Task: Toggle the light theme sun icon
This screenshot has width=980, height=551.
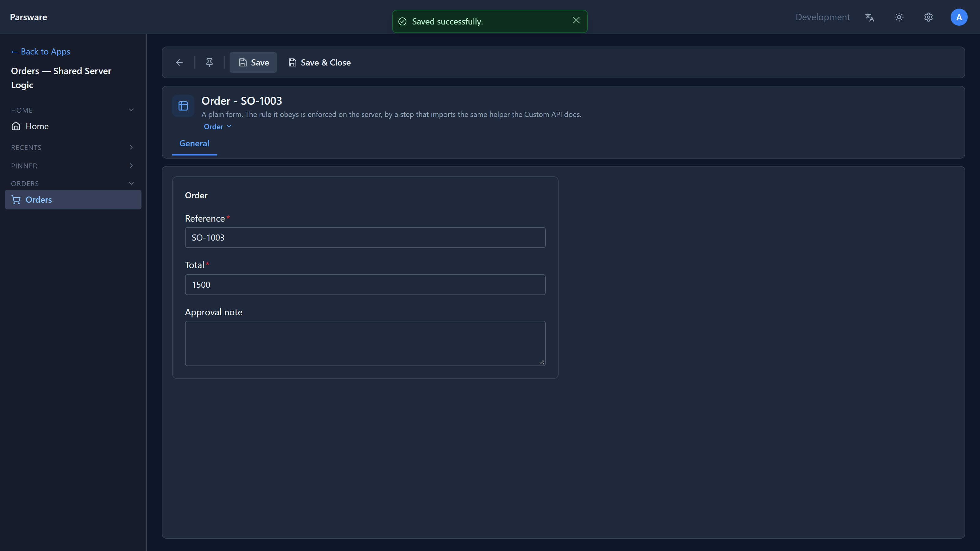Action: [x=899, y=17]
